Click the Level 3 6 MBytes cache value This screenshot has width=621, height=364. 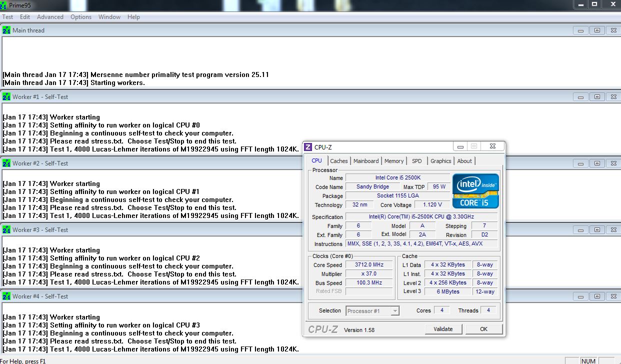[x=448, y=292]
